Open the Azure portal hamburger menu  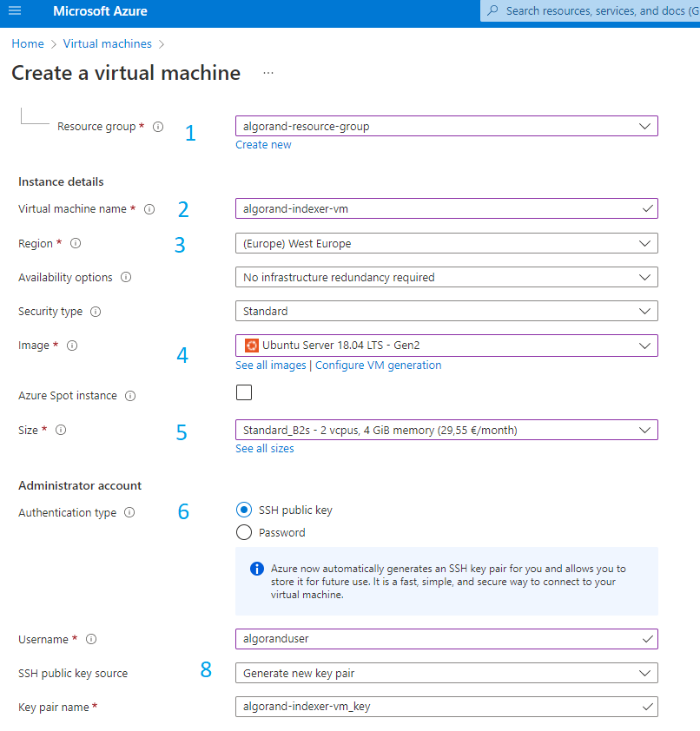[x=15, y=10]
